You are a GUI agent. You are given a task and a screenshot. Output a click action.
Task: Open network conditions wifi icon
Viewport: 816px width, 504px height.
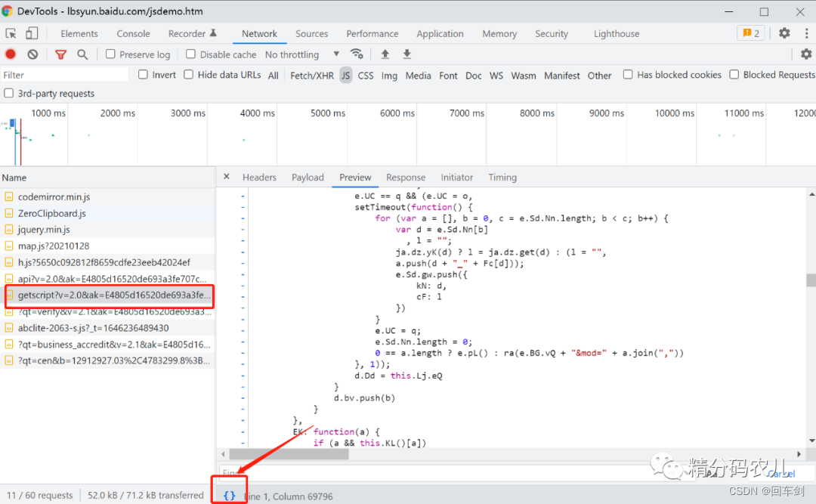[357, 54]
